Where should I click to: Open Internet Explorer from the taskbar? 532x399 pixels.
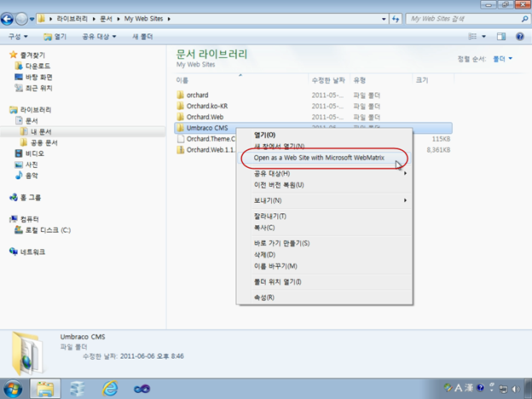pos(110,389)
